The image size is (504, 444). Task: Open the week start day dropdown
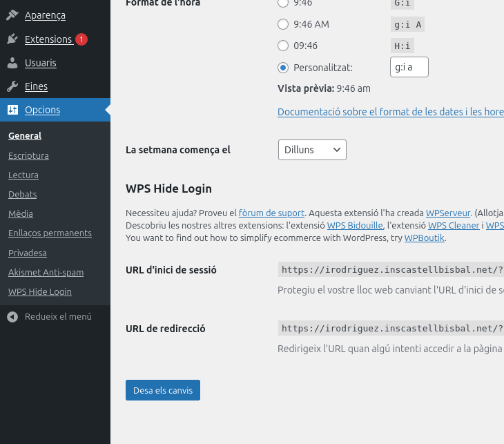tap(311, 150)
